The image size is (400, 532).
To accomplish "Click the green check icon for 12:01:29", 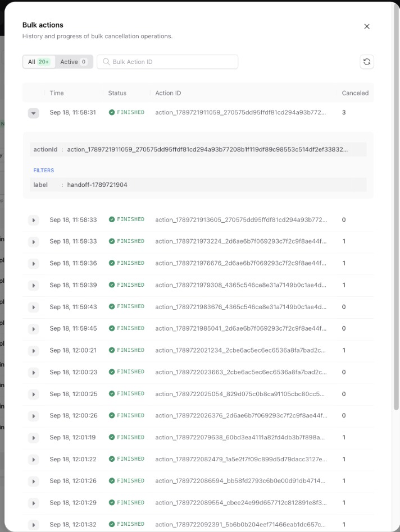I will (112, 502).
